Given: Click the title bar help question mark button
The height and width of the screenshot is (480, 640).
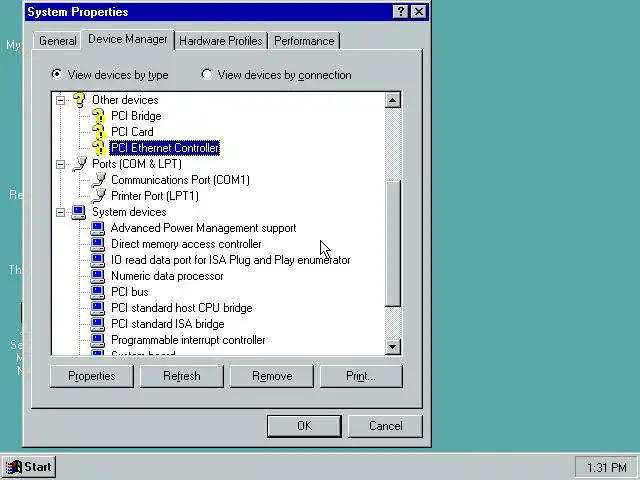Looking at the screenshot, I should coord(401,12).
